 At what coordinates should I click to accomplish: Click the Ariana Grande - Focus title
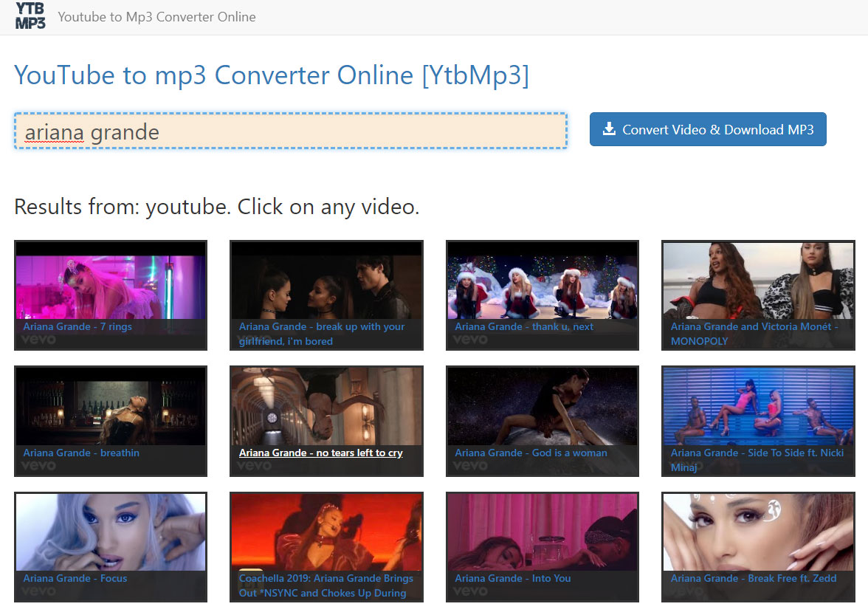75,579
